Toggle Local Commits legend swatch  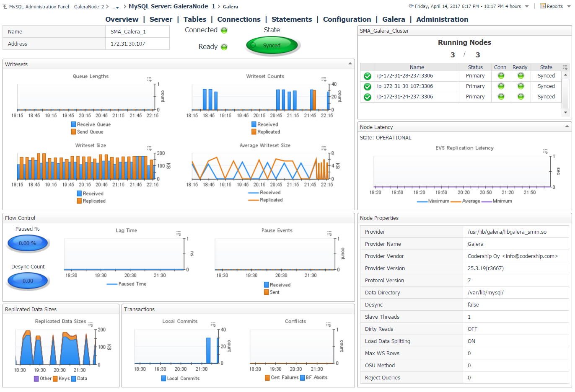pyautogui.click(x=164, y=378)
